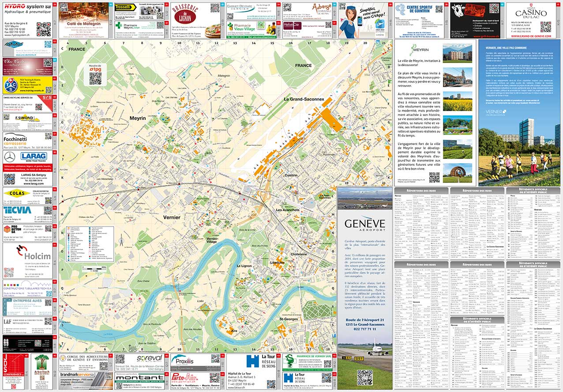Click the Café de Mategnin title
Viewport: 563px width, 392px height.
coord(83,24)
